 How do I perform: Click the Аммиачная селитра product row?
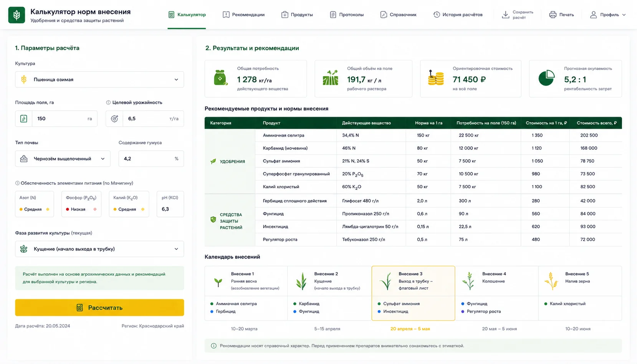(x=438, y=135)
